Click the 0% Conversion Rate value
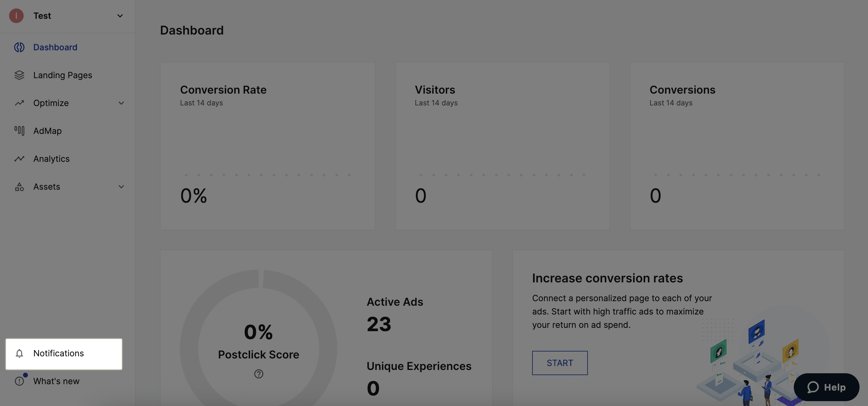Screen dimensions: 868x406 coord(194,196)
